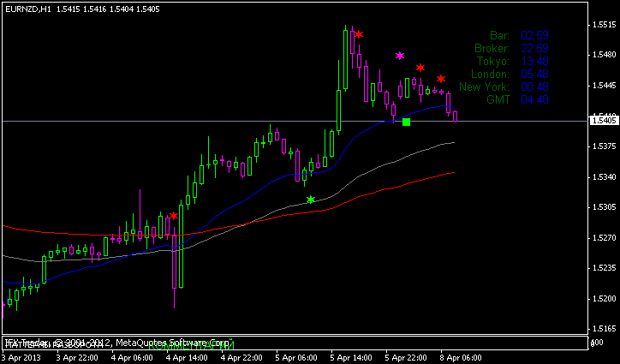Image resolution: width=620 pixels, height=364 pixels.
Task: Click the 1.5510 price axis label
Action: tap(605, 24)
